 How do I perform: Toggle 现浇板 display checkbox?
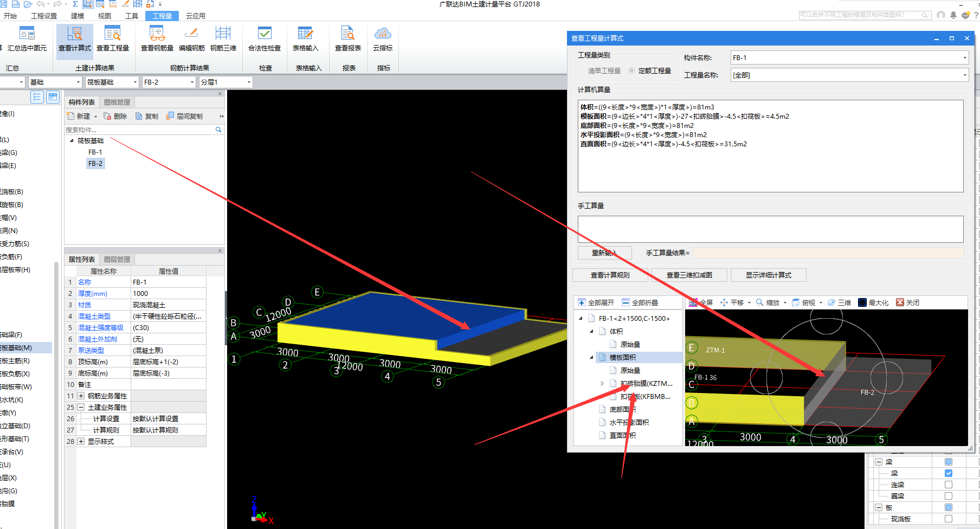[949, 519]
